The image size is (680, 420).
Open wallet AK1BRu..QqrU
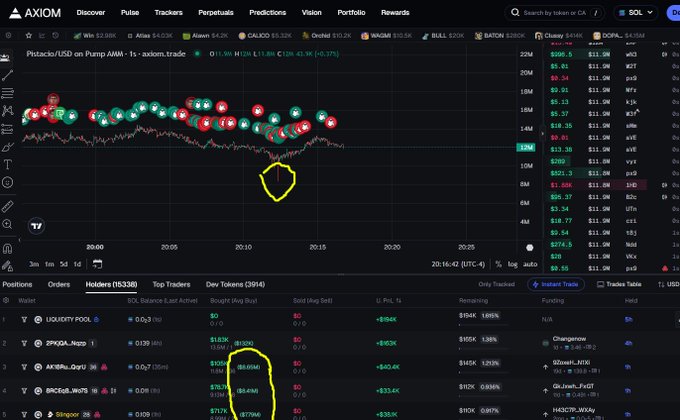[x=66, y=367]
